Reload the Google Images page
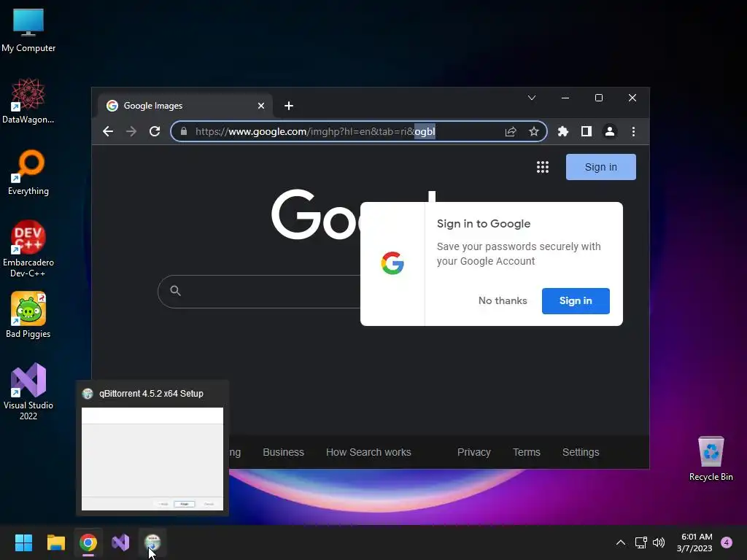The width and height of the screenshot is (747, 560). click(x=155, y=131)
